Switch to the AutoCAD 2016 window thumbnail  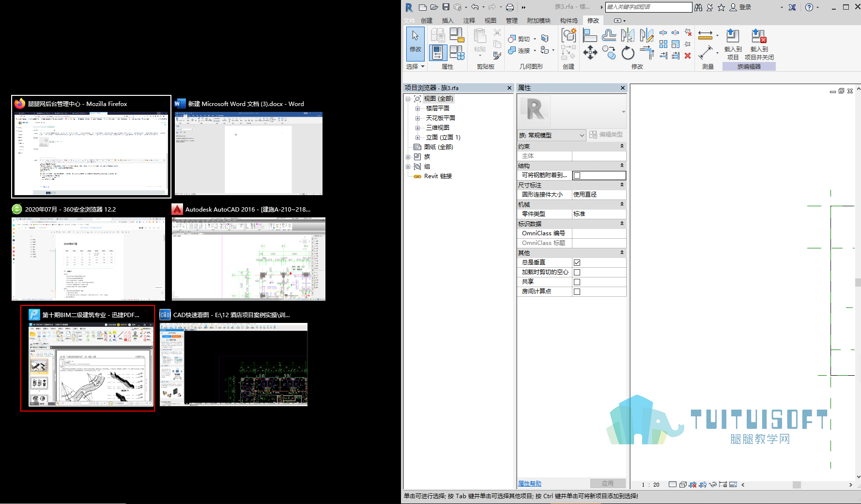[248, 252]
